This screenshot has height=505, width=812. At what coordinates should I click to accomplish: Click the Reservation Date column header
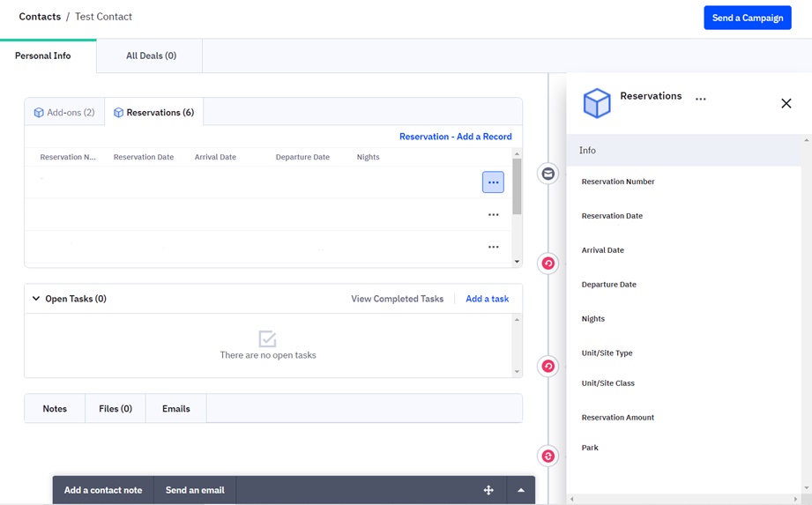(144, 157)
